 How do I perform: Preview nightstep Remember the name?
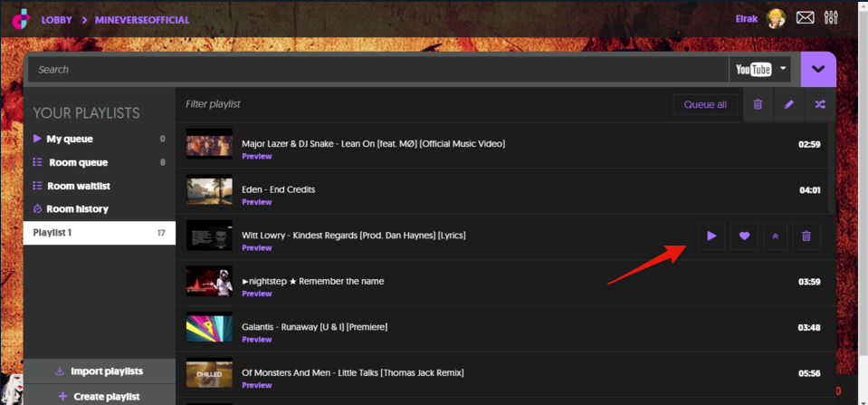pos(257,294)
